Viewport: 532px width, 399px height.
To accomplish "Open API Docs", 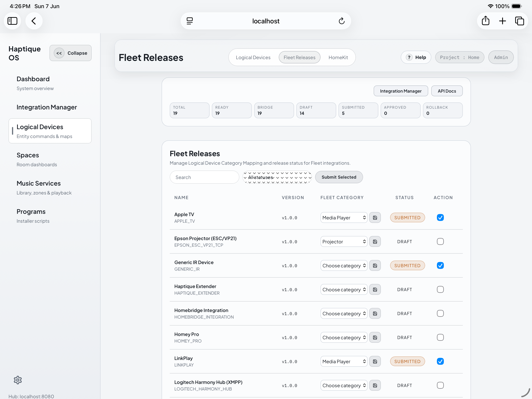I will 447,91.
